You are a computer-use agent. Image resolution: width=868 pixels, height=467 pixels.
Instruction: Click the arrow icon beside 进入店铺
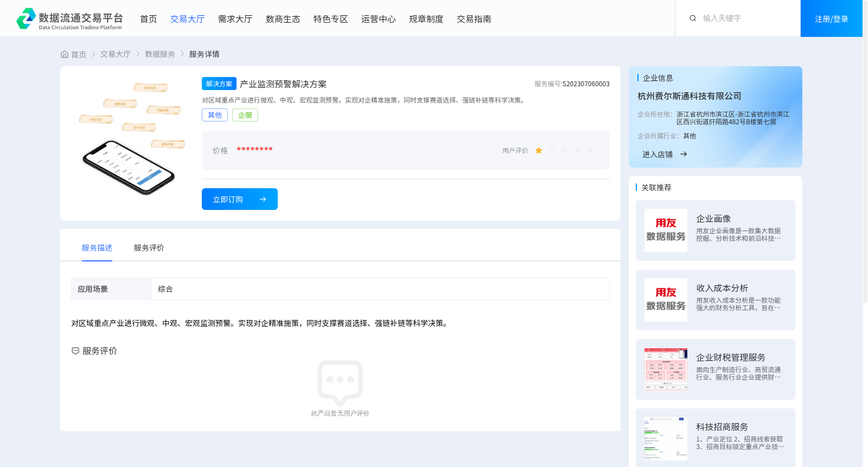pos(684,155)
